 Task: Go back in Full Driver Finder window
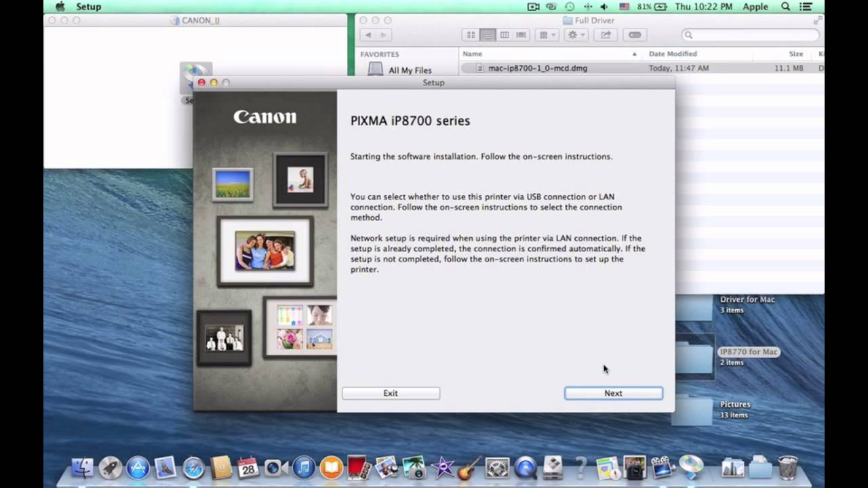368,35
